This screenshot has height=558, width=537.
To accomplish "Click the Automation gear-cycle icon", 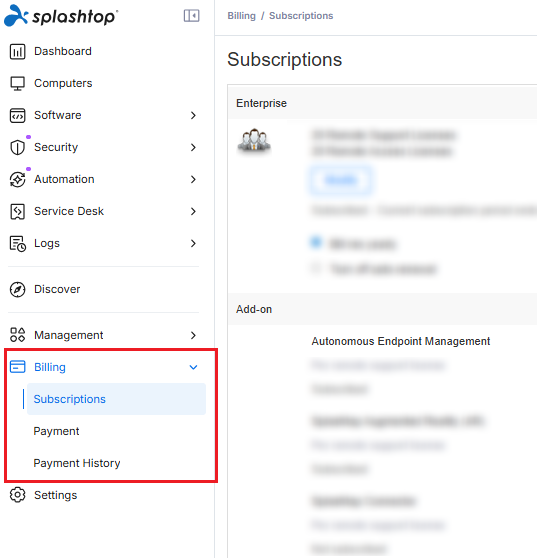I will 17,179.
